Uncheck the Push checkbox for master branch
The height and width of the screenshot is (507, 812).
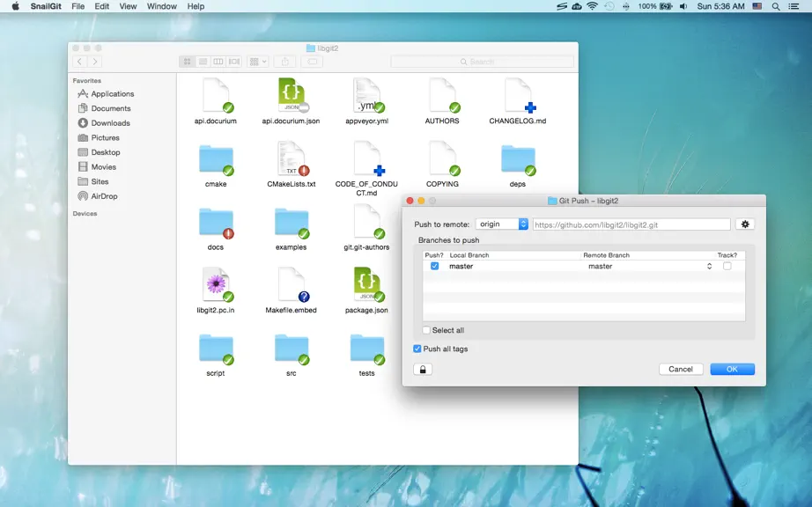coord(434,266)
